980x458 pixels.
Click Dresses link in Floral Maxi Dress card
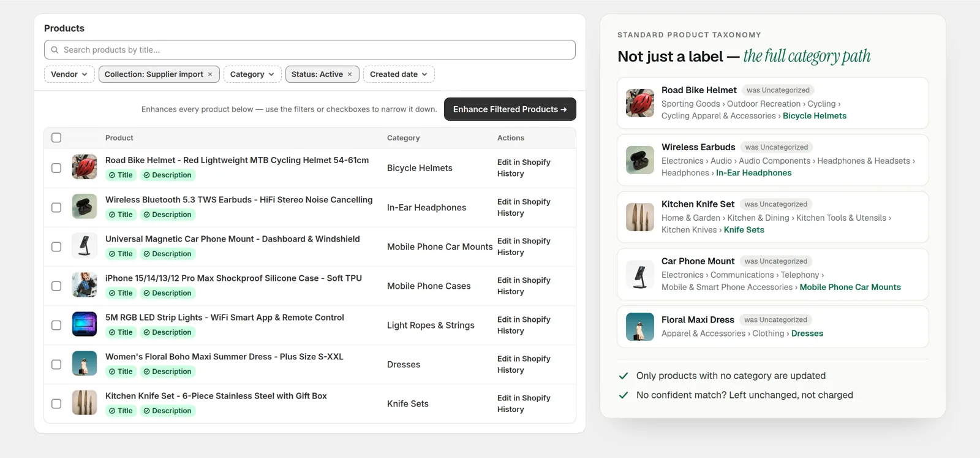pyautogui.click(x=807, y=334)
